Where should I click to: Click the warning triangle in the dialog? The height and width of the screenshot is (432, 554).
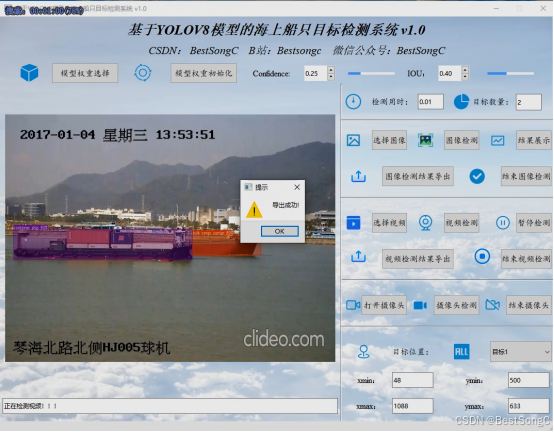pos(254,209)
